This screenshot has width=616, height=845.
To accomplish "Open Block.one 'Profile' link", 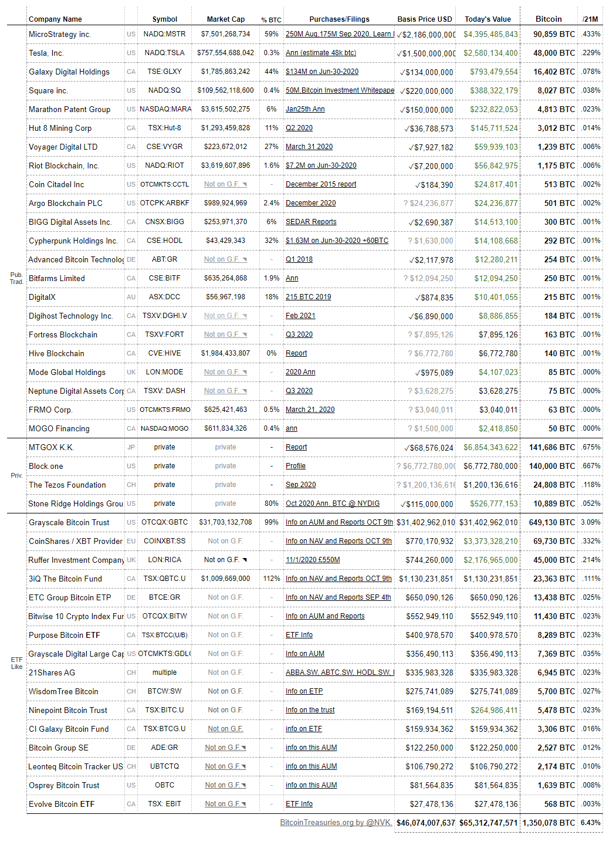I will pyautogui.click(x=296, y=466).
